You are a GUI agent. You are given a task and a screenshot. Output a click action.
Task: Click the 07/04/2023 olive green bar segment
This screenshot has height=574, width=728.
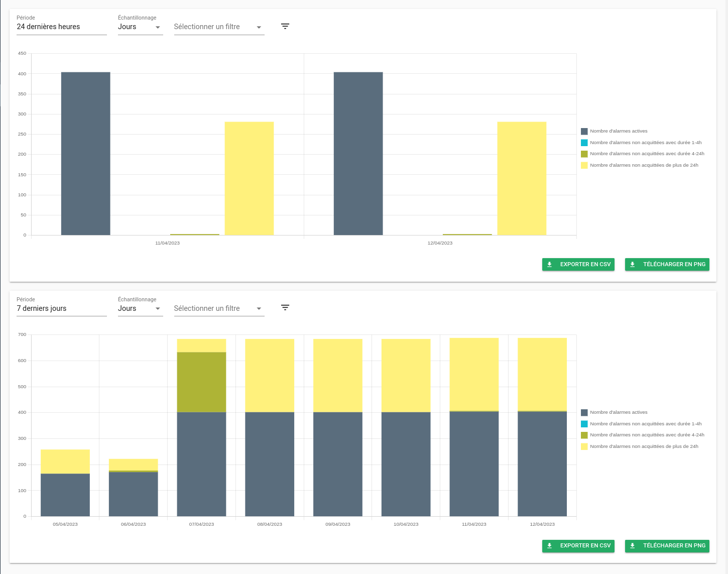click(201, 382)
